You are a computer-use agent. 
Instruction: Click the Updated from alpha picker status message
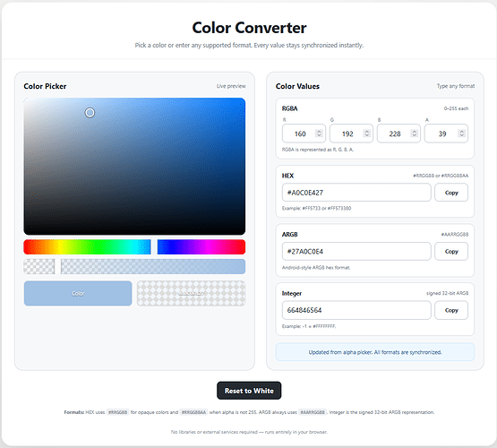click(375, 352)
